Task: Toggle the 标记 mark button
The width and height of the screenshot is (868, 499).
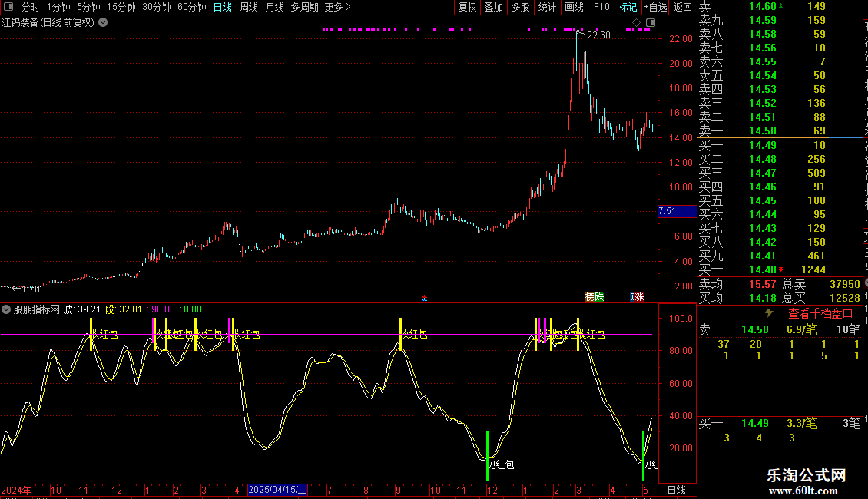Action: (628, 7)
